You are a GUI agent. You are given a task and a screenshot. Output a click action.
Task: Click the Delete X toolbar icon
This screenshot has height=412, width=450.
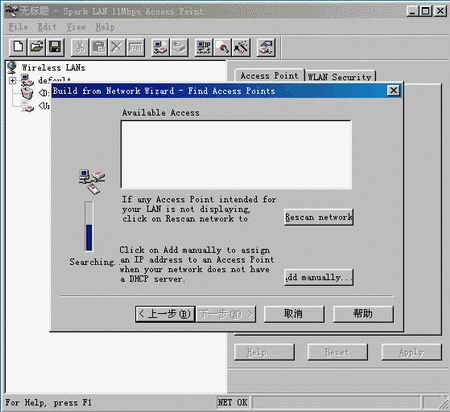(x=117, y=47)
